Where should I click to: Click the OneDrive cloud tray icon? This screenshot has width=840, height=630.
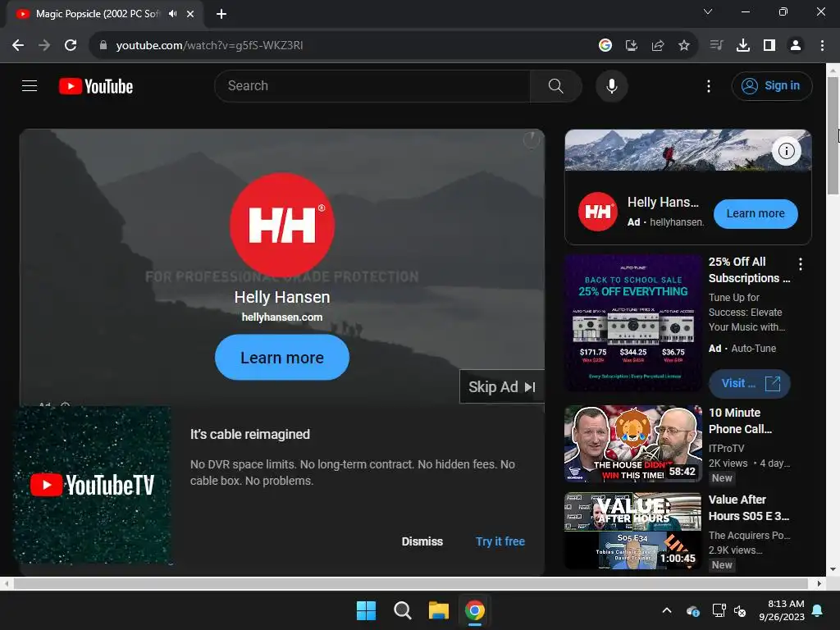[x=692, y=610]
